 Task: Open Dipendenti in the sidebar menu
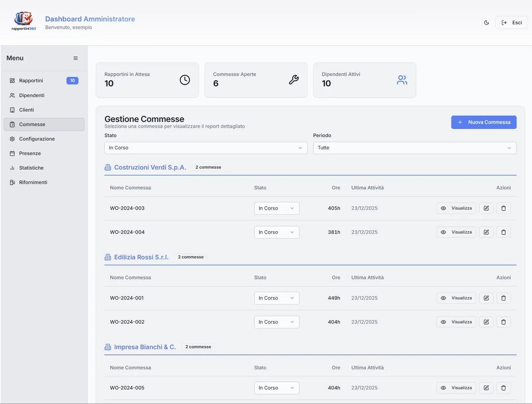coord(44,95)
